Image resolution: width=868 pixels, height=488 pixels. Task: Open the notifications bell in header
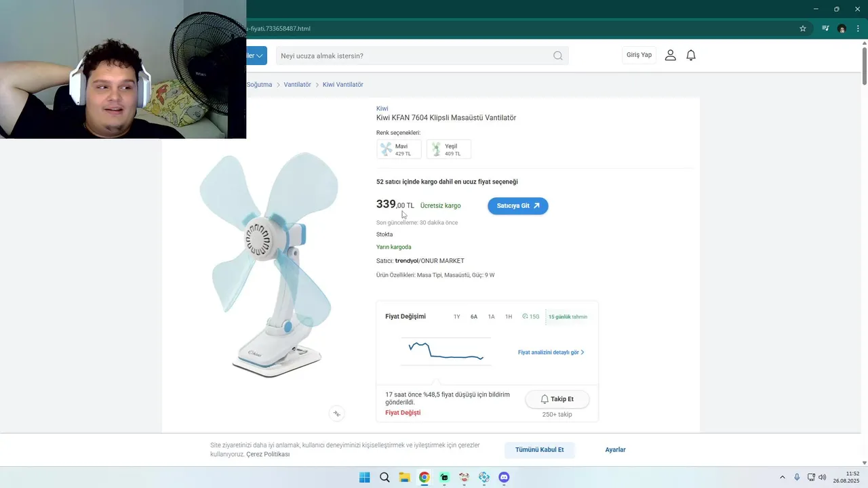(691, 55)
